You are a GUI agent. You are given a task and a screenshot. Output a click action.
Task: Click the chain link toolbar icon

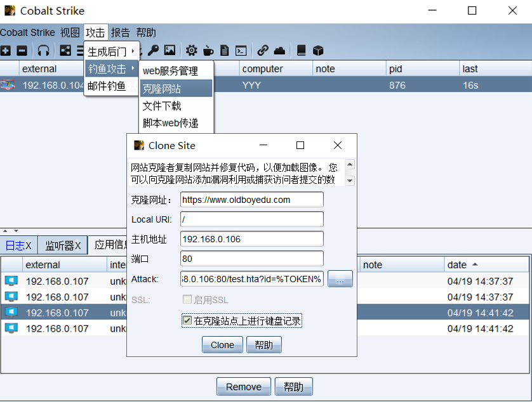(262, 51)
